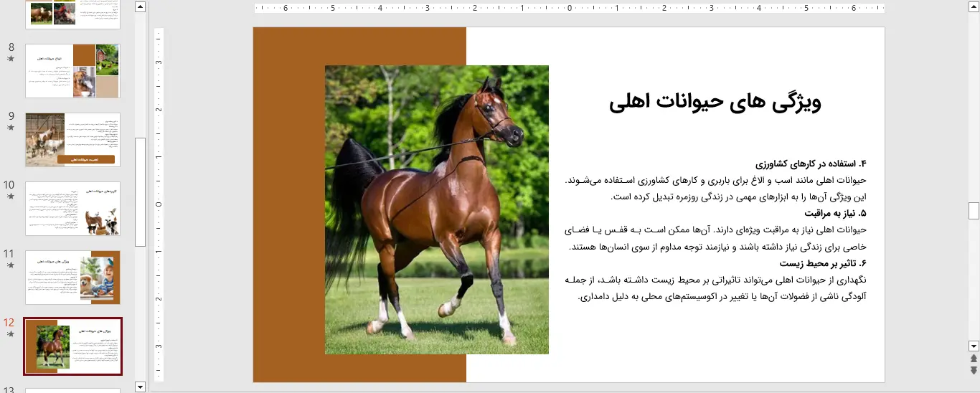Click the line starting 'حیوانات اهلی نیاز به مراقبت ویژه‌ای'
The height and width of the screenshot is (393, 980).
pyautogui.click(x=716, y=229)
